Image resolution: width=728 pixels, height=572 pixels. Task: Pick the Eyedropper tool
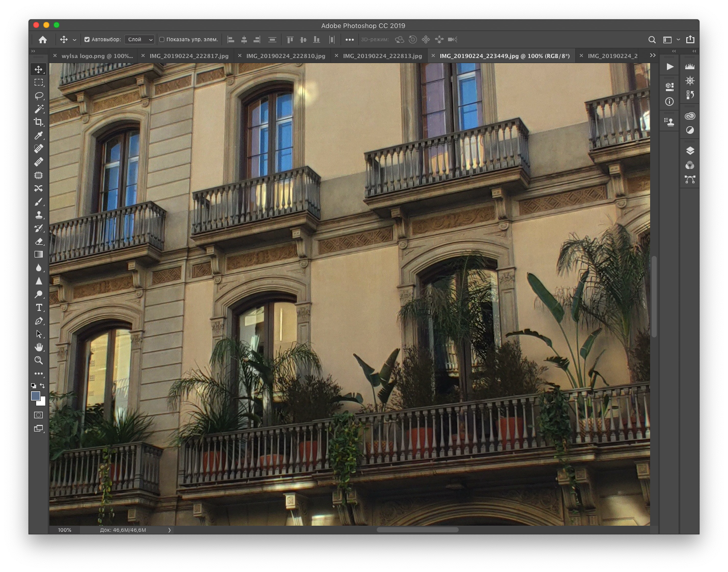[x=39, y=135]
